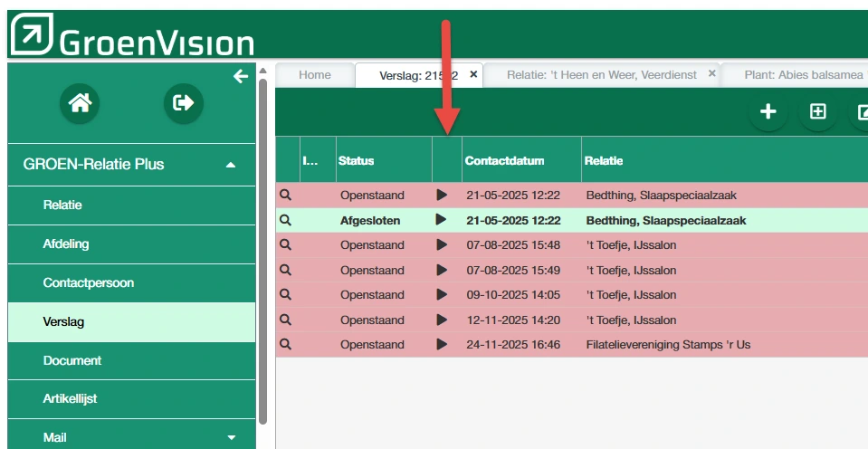Go to the home screen icon in sidebar
868x449 pixels.
(x=80, y=103)
